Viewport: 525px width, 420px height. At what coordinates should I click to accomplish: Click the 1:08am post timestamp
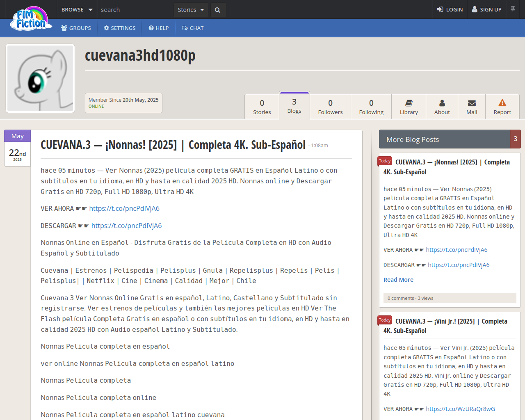coord(320,146)
